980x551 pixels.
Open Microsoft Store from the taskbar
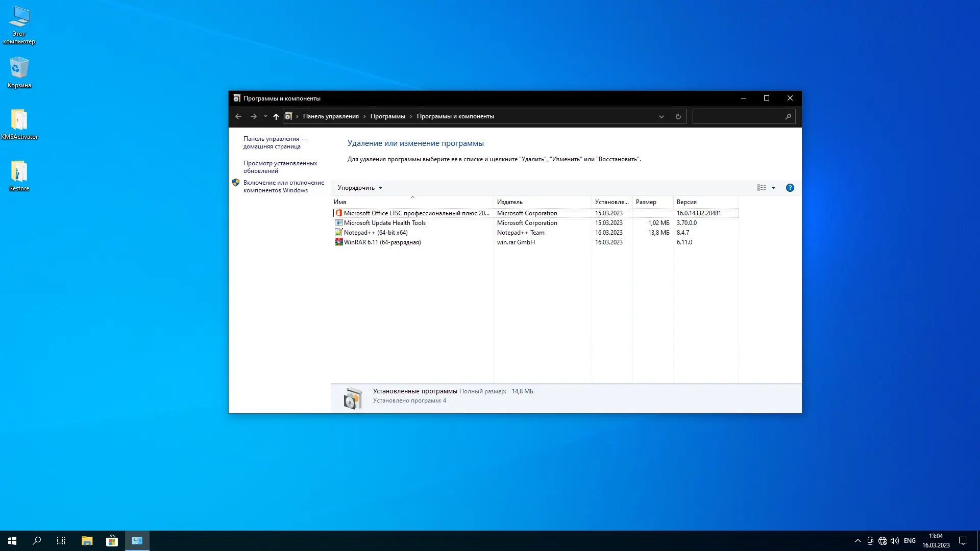pos(112,541)
